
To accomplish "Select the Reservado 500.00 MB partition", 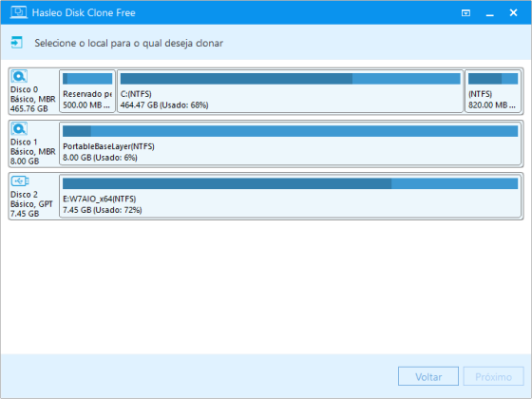I will (87, 91).
